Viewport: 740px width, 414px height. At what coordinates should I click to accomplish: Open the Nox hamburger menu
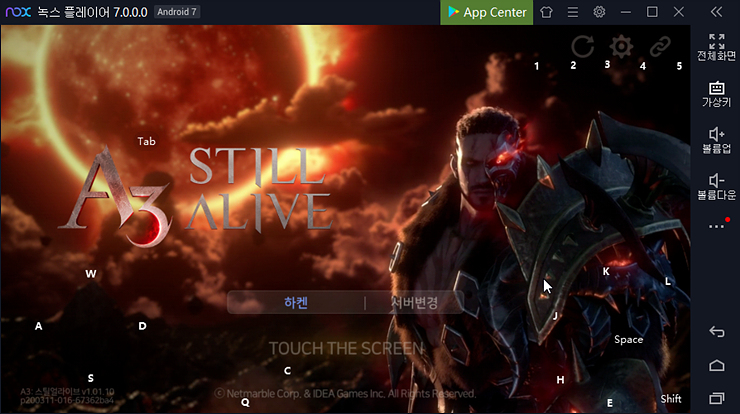pos(573,12)
